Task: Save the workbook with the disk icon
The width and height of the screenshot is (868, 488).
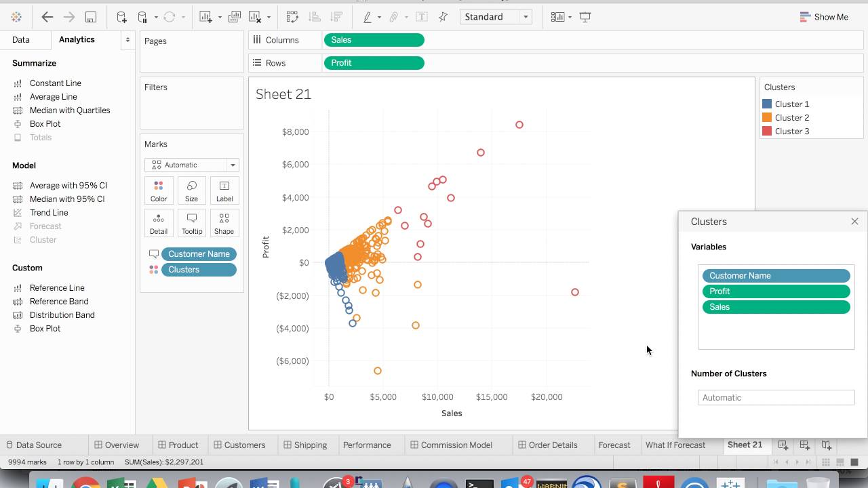Action: [x=91, y=17]
